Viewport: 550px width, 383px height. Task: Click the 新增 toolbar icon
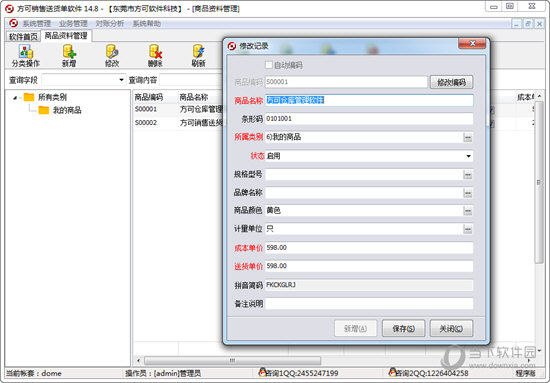coord(69,56)
